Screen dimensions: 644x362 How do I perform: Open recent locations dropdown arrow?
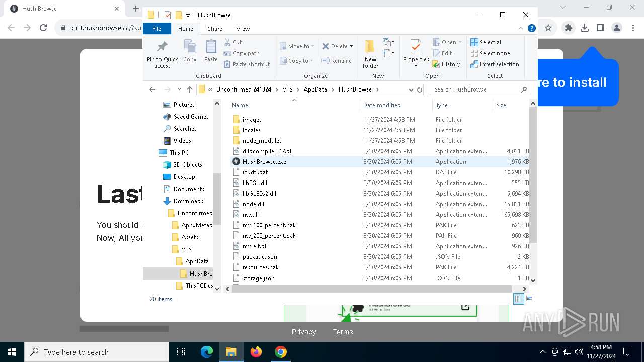[179, 89]
